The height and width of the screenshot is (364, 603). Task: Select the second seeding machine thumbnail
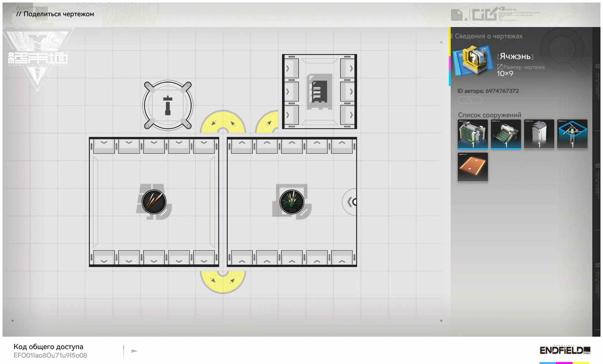[506, 134]
